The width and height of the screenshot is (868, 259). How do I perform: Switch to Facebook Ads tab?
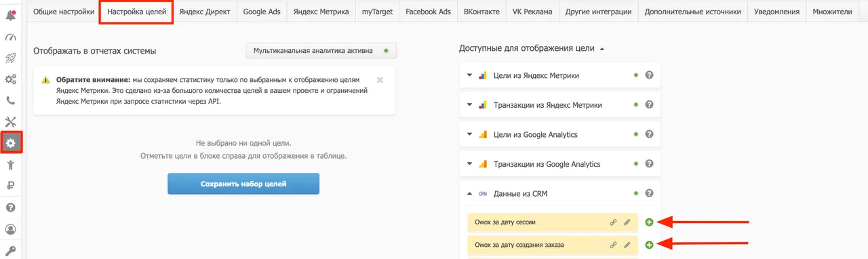(x=428, y=12)
